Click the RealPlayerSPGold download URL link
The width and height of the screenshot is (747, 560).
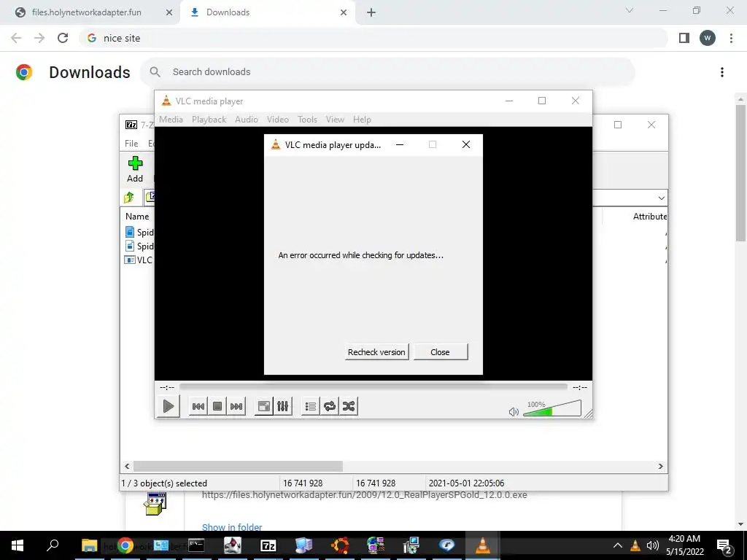(x=365, y=495)
